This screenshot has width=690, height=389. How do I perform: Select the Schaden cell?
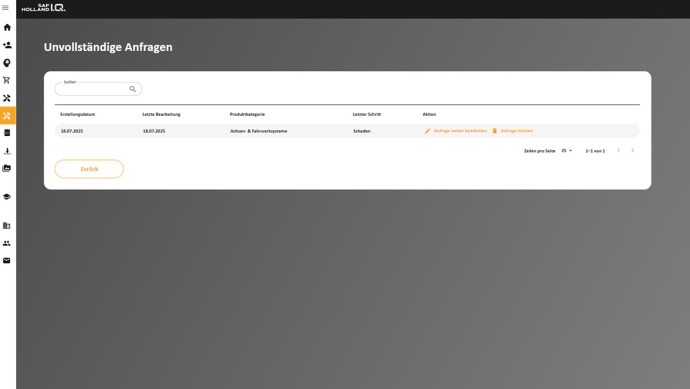click(362, 131)
